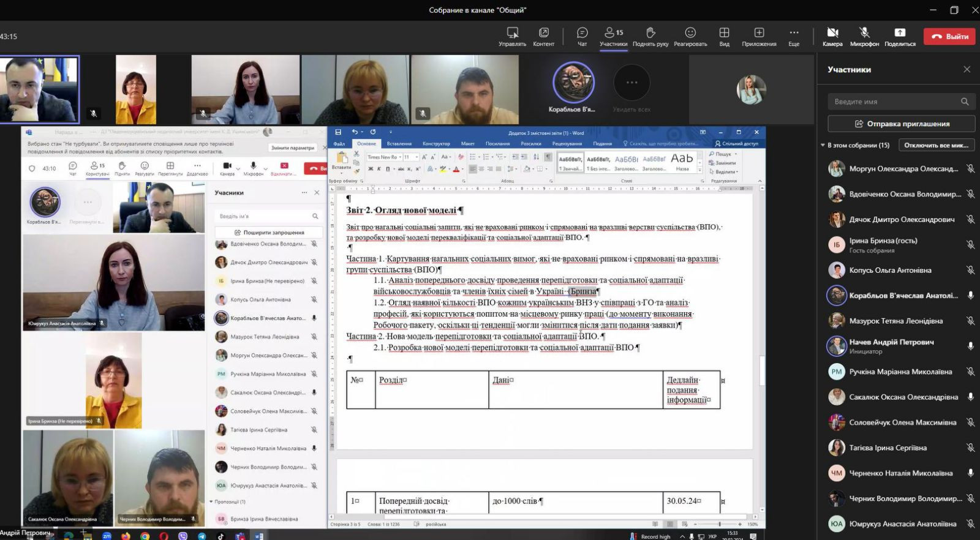The width and height of the screenshot is (980, 540).
Task: Collapse the 'В этом собрании (15)' section
Action: (823, 145)
